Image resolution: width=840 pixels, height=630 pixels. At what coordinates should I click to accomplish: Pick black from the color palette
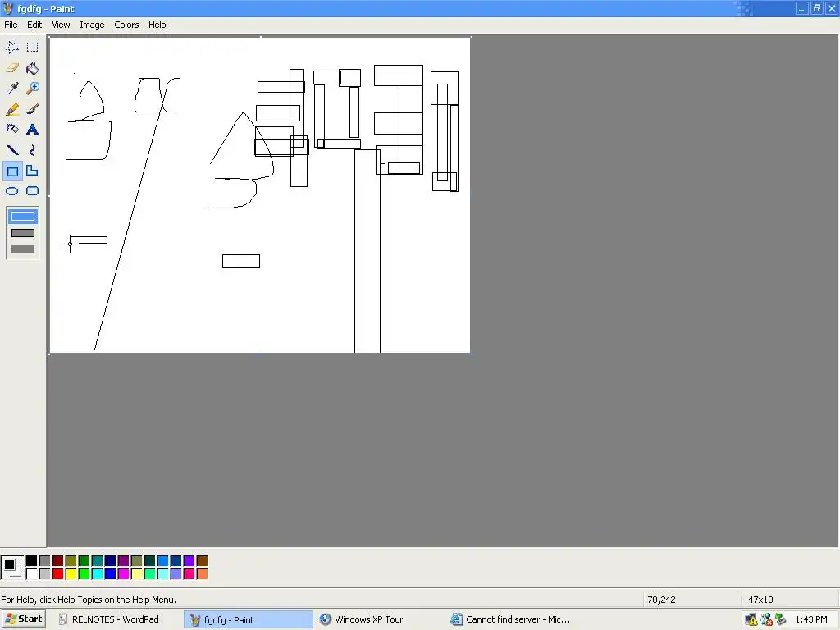[x=32, y=561]
